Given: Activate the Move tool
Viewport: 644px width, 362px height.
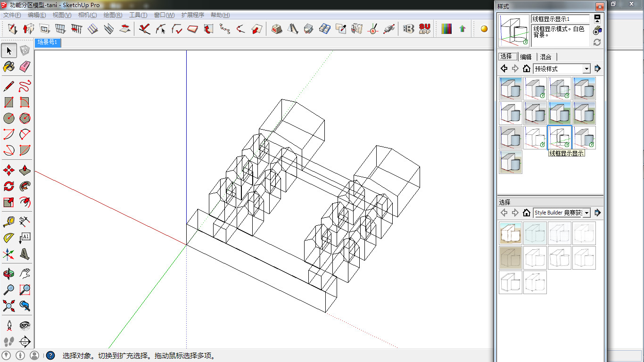Looking at the screenshot, I should pos(9,170).
